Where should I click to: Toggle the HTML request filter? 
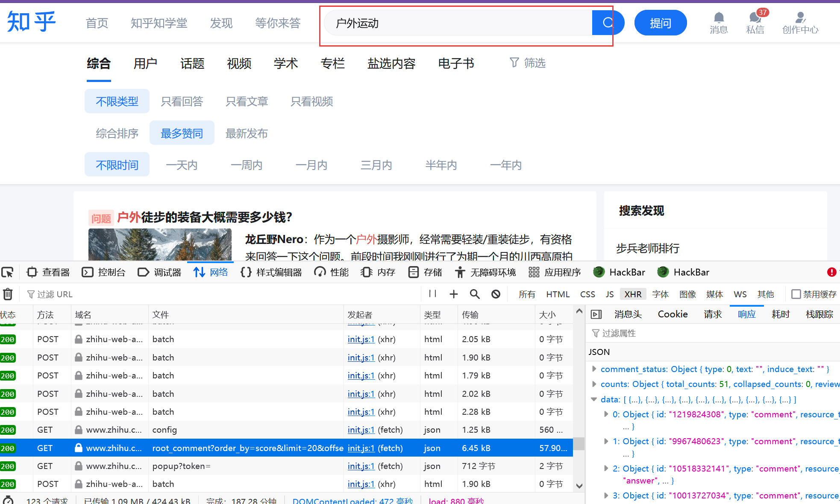click(558, 294)
